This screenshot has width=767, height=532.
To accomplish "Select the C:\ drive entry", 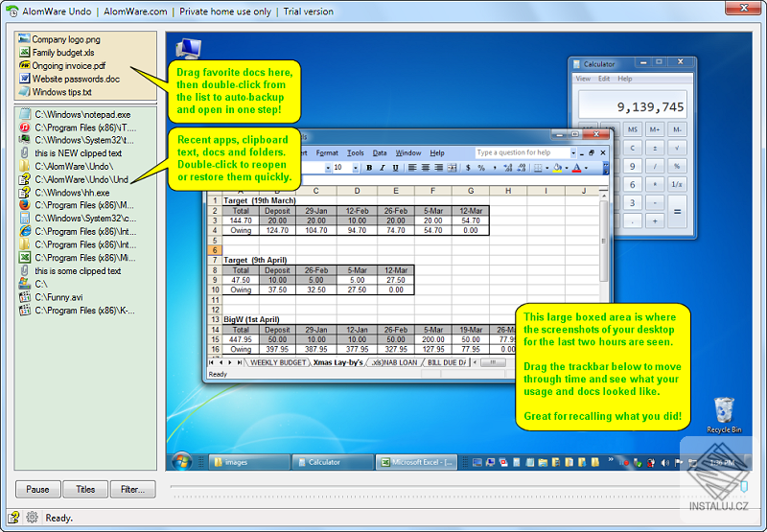I will [34, 284].
